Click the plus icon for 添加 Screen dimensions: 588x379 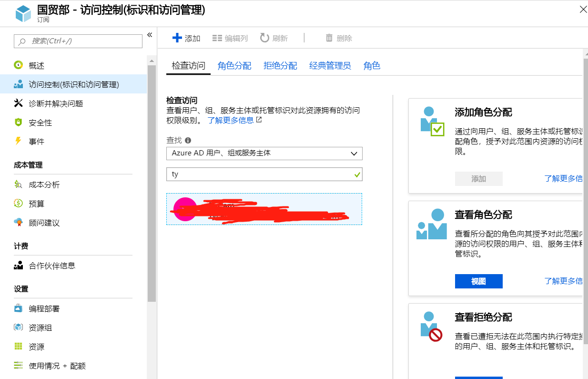coord(177,38)
